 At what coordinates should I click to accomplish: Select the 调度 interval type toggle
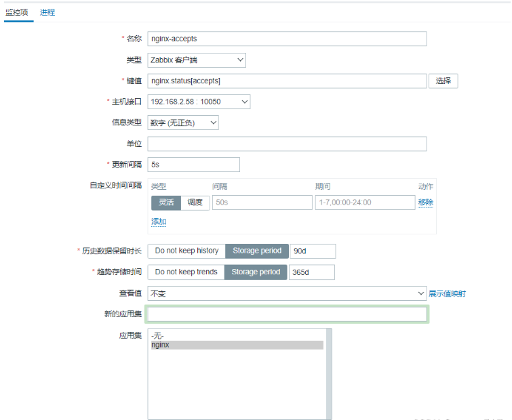click(195, 203)
